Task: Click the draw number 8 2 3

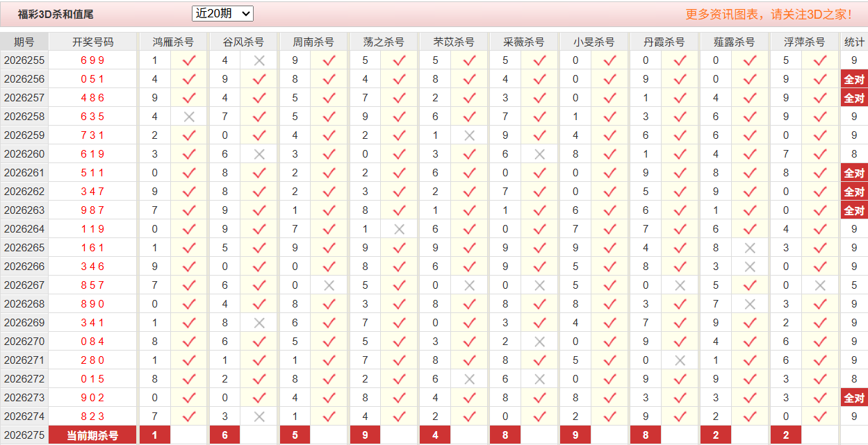Action: [92, 417]
